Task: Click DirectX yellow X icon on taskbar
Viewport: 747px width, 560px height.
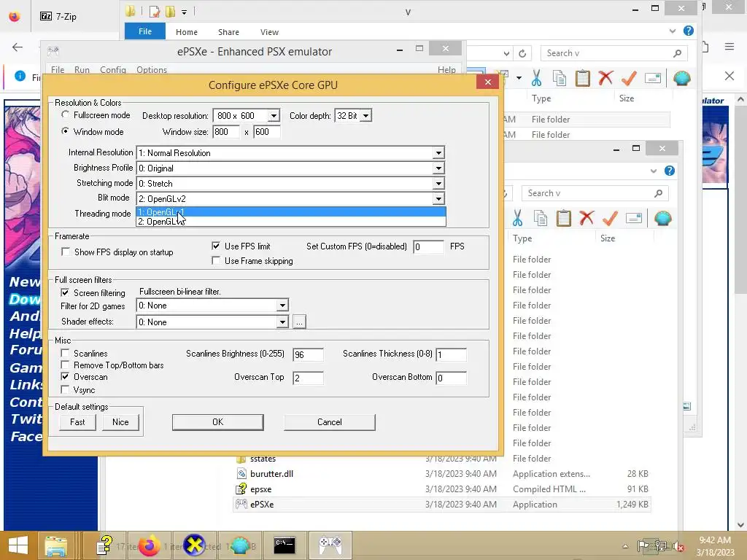Action: point(194,545)
